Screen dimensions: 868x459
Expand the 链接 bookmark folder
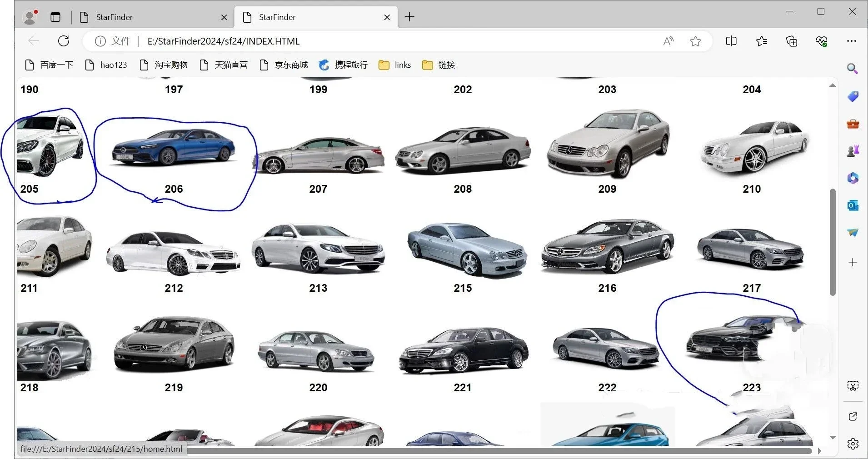pos(439,65)
